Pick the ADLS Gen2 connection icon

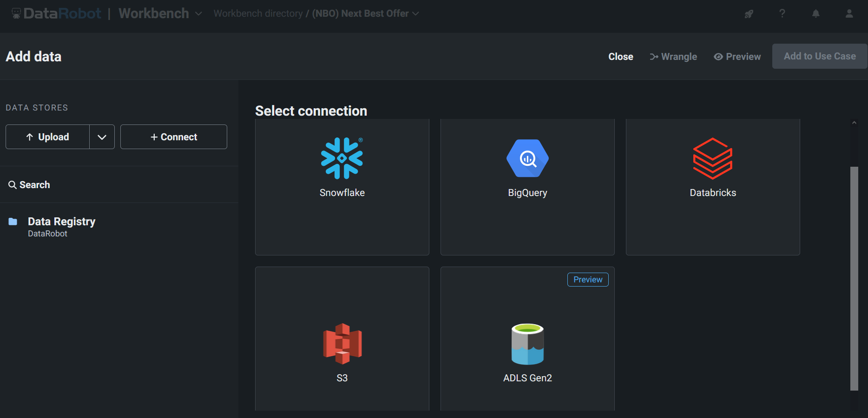(x=527, y=344)
